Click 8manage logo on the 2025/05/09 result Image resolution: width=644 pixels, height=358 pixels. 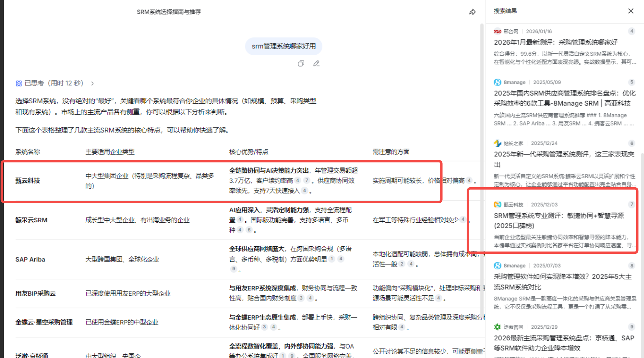[x=497, y=82]
